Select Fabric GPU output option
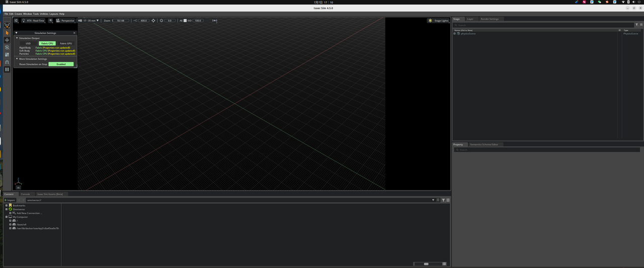Viewport: 644px width, 268px height. 66,43
